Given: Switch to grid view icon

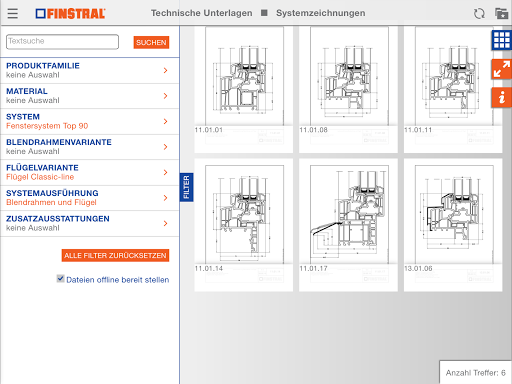Looking at the screenshot, I should (502, 40).
